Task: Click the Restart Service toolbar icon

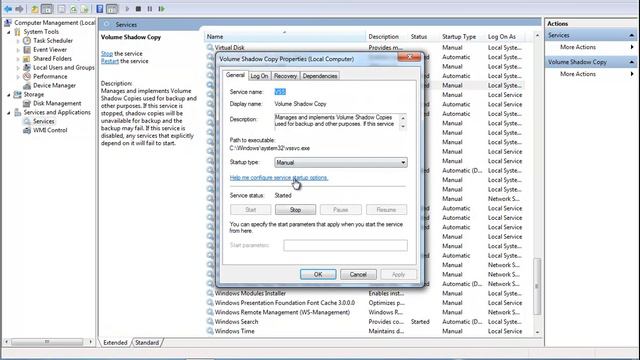Action: [x=162, y=9]
